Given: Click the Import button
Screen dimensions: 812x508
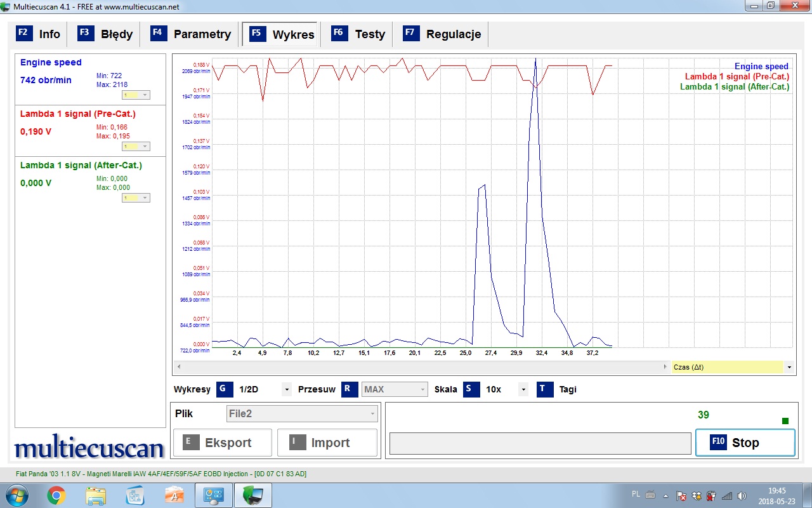Looking at the screenshot, I should [x=327, y=443].
